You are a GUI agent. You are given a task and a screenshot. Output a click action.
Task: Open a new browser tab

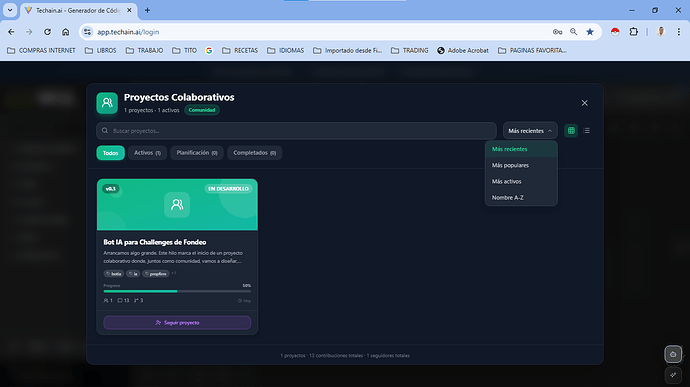coord(147,10)
